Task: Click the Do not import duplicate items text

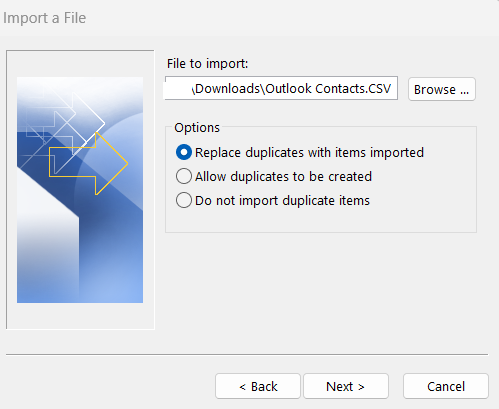Action: tap(282, 200)
